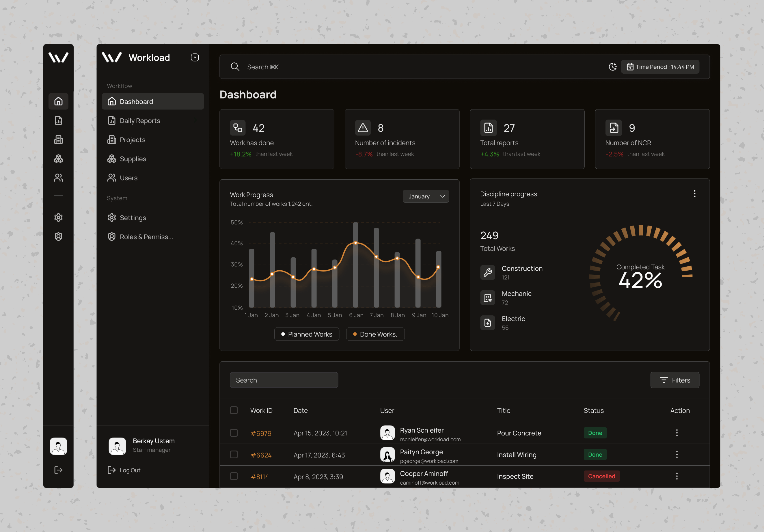
Task: Focus the table Search field
Action: (x=284, y=380)
